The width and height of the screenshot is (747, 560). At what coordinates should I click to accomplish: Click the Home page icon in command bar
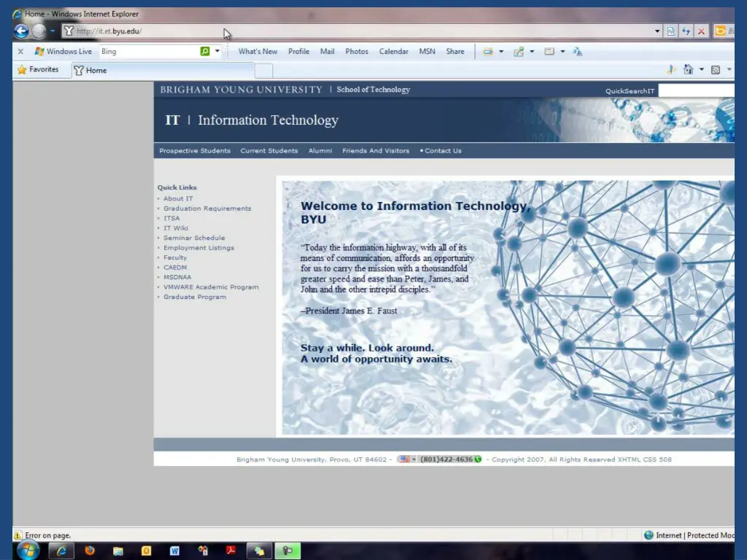688,69
